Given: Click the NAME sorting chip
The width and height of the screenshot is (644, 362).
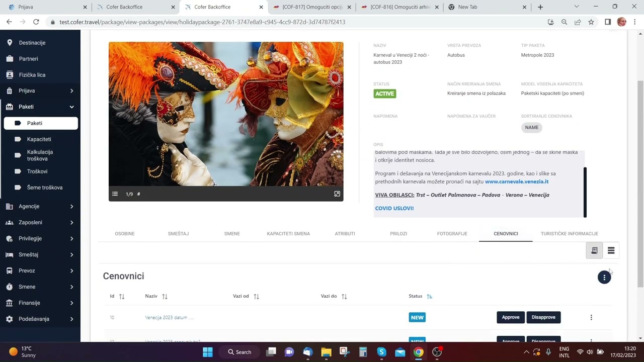Looking at the screenshot, I should coord(532,128).
